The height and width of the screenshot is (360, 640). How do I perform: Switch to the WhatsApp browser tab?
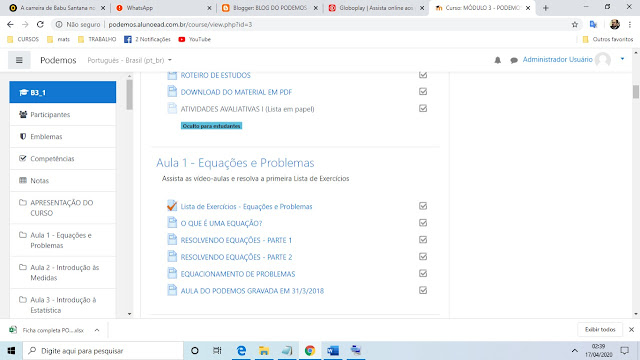(x=164, y=8)
